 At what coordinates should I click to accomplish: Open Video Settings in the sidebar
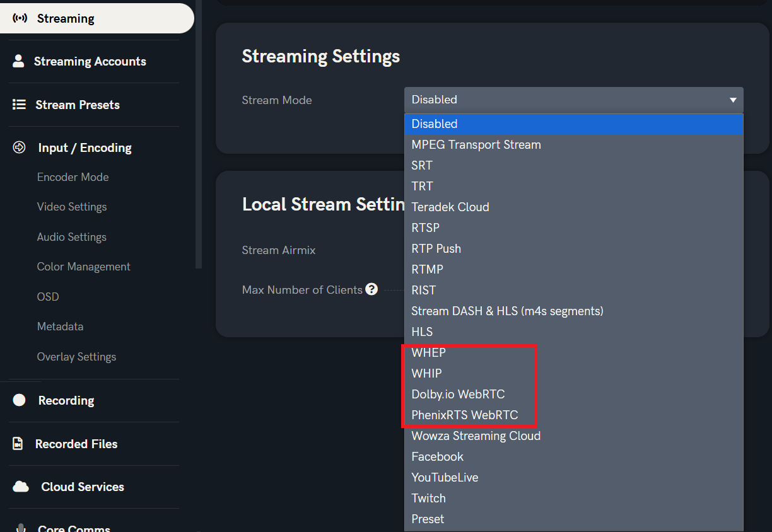72,207
